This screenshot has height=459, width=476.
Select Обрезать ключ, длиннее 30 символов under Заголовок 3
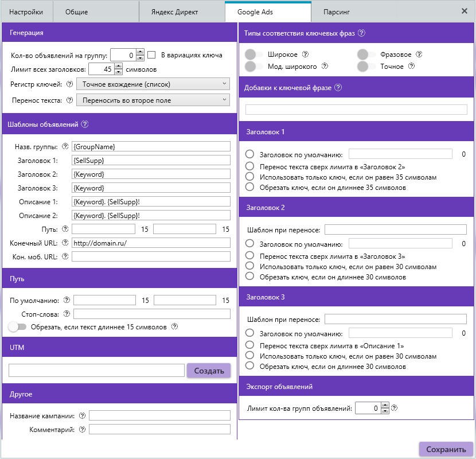249,365
